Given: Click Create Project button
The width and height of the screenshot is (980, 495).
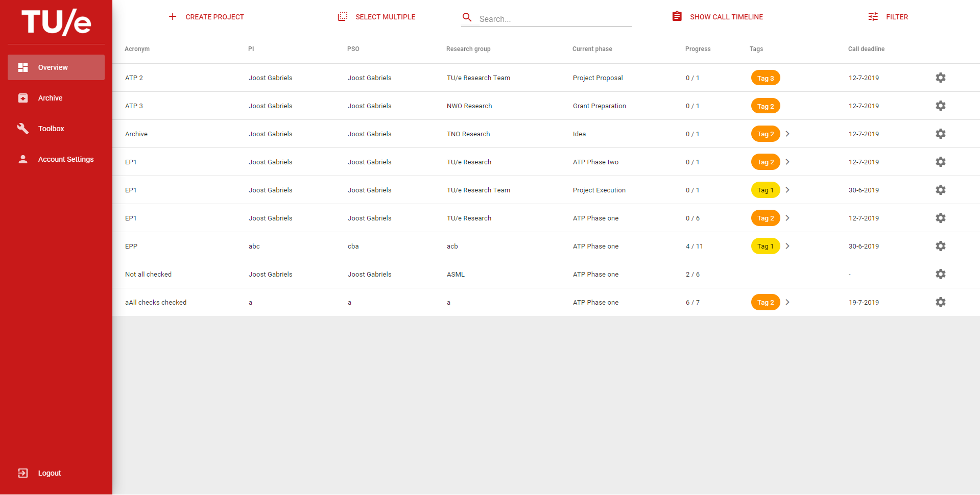Looking at the screenshot, I should pyautogui.click(x=206, y=17).
